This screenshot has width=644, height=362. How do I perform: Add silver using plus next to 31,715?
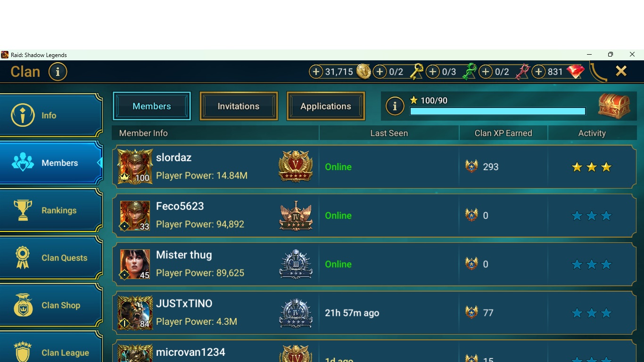pyautogui.click(x=316, y=72)
